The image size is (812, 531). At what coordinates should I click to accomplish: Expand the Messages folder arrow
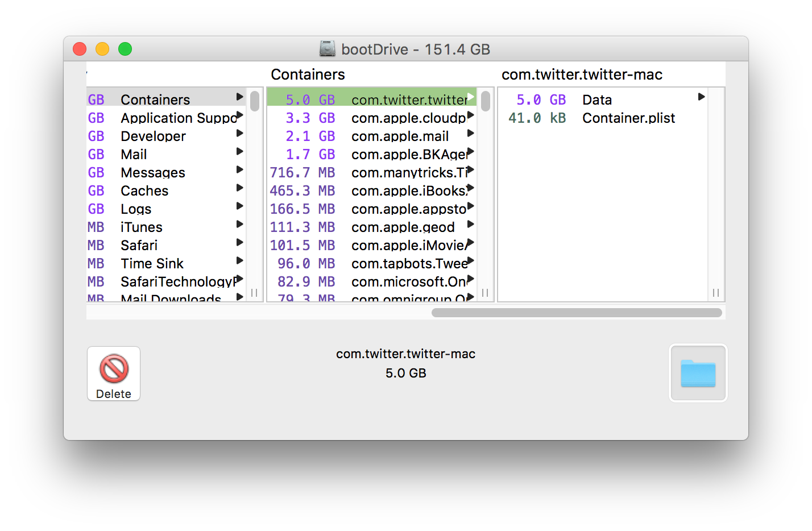239,170
